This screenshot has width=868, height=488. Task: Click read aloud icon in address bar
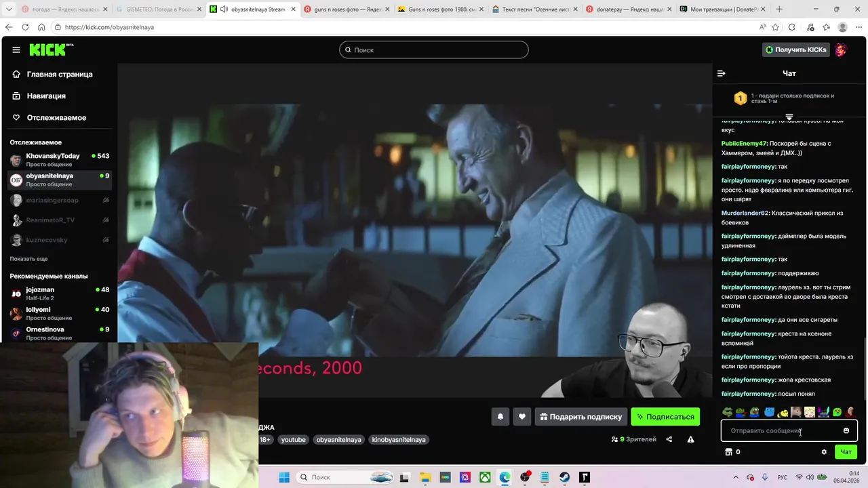point(762,27)
